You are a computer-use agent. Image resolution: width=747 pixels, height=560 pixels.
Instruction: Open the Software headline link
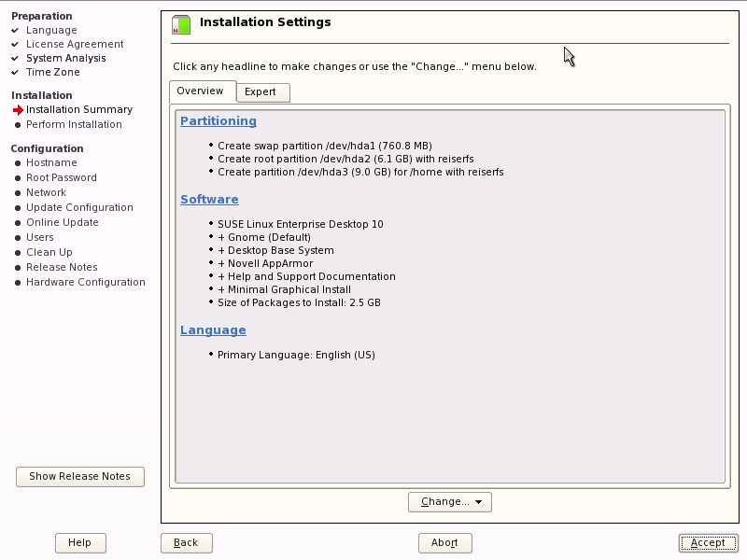tap(209, 199)
